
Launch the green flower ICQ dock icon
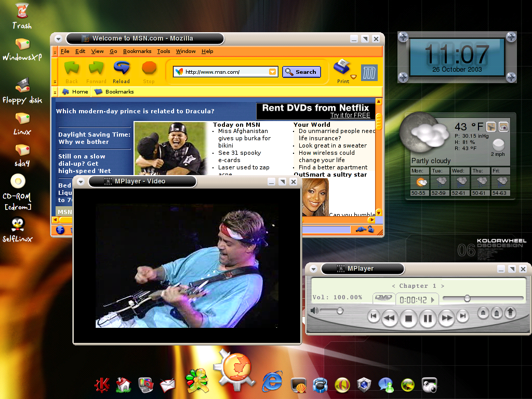tap(197, 380)
